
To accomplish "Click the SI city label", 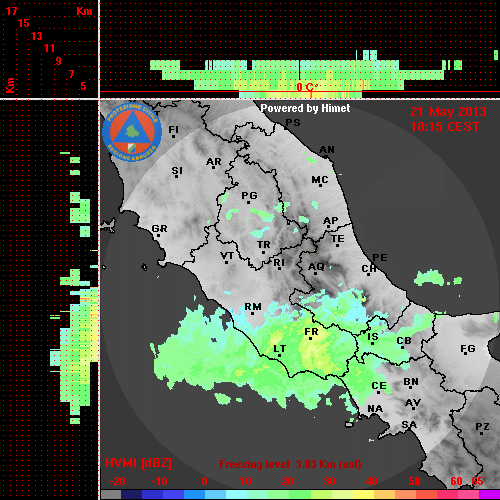I will click(177, 171).
